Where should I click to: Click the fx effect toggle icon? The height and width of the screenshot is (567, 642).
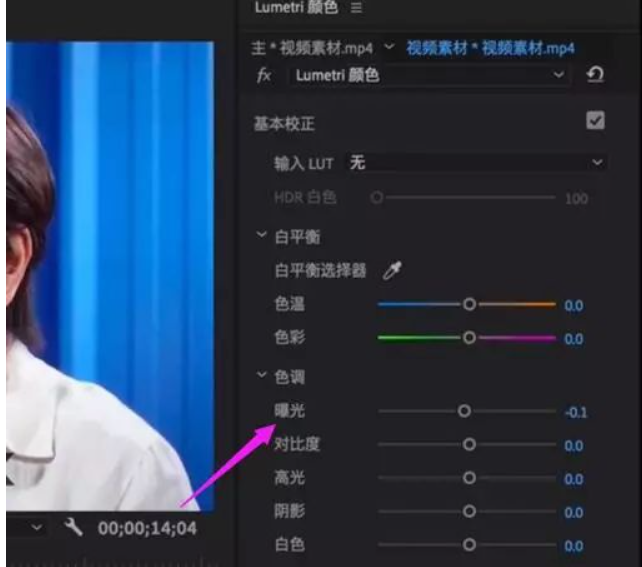[x=264, y=75]
